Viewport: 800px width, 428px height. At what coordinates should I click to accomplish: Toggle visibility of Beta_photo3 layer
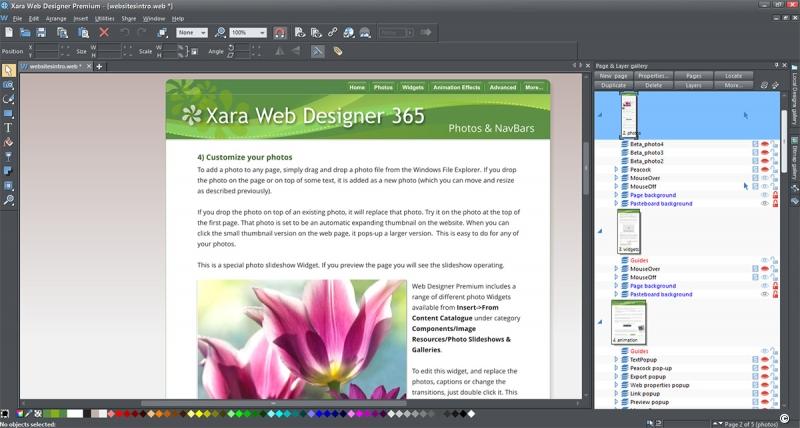[765, 153]
